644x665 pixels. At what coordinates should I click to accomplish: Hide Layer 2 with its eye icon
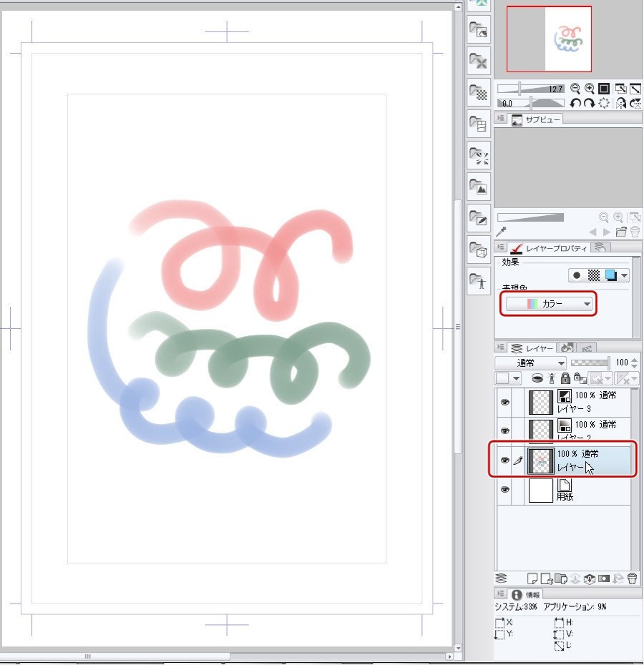click(504, 431)
